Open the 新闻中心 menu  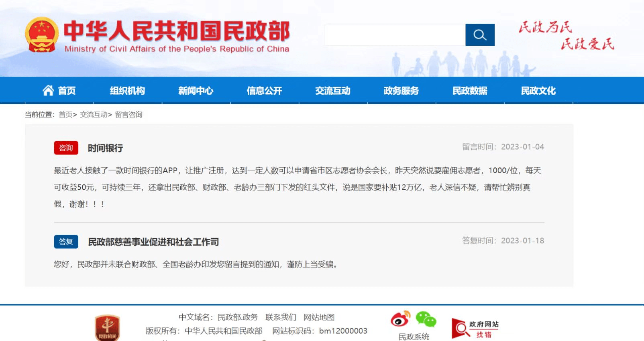point(196,91)
